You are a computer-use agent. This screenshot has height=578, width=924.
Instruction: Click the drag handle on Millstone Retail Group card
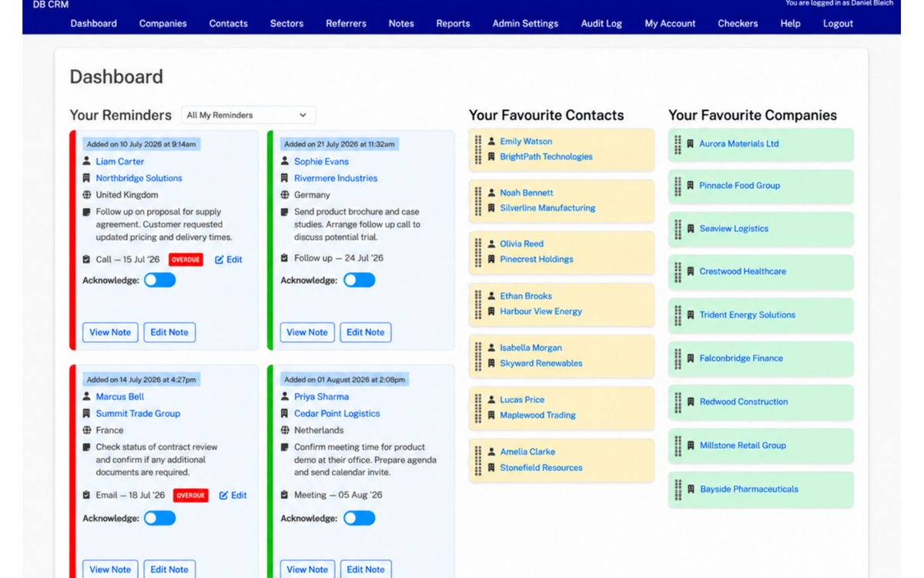coord(678,445)
